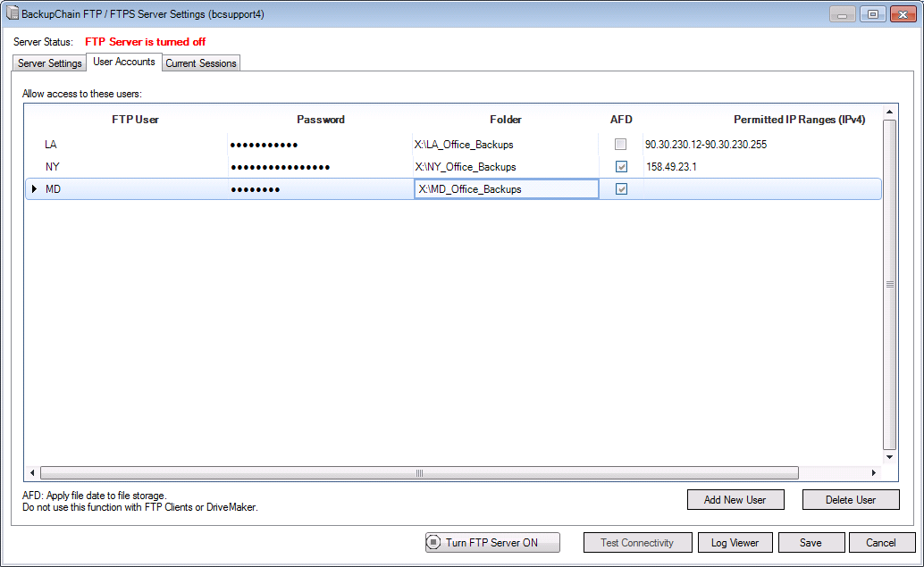The width and height of the screenshot is (924, 567).
Task: Cancel the settings dialog
Action: click(x=882, y=542)
